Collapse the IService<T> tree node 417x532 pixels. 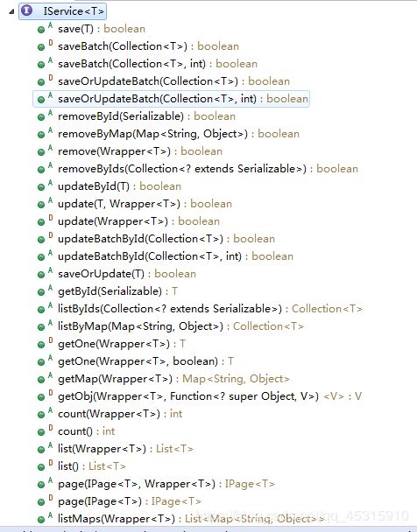tap(11, 11)
